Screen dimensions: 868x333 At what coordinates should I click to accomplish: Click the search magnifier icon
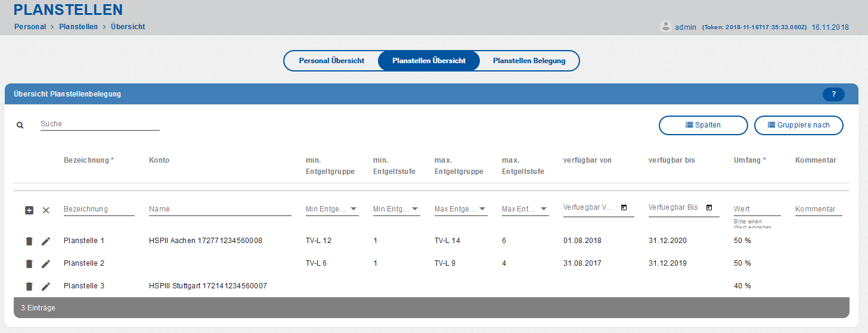pyautogui.click(x=20, y=126)
